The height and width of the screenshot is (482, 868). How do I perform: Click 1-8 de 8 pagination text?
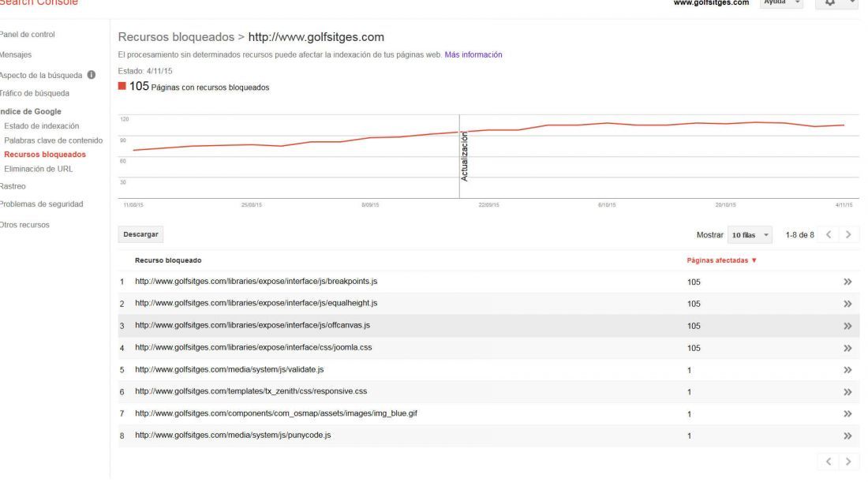click(x=800, y=234)
